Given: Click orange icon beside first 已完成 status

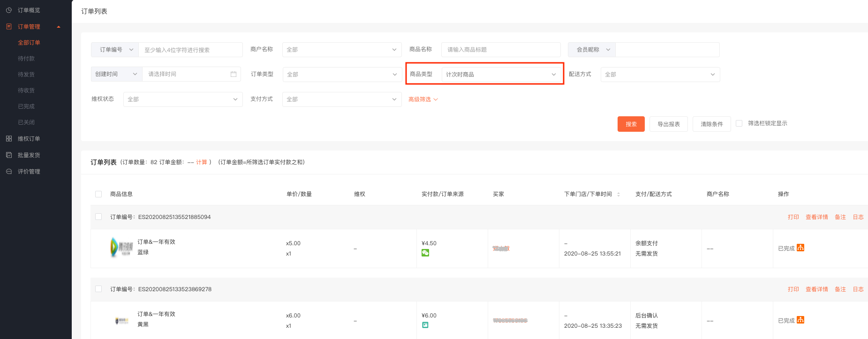Looking at the screenshot, I should 800,248.
